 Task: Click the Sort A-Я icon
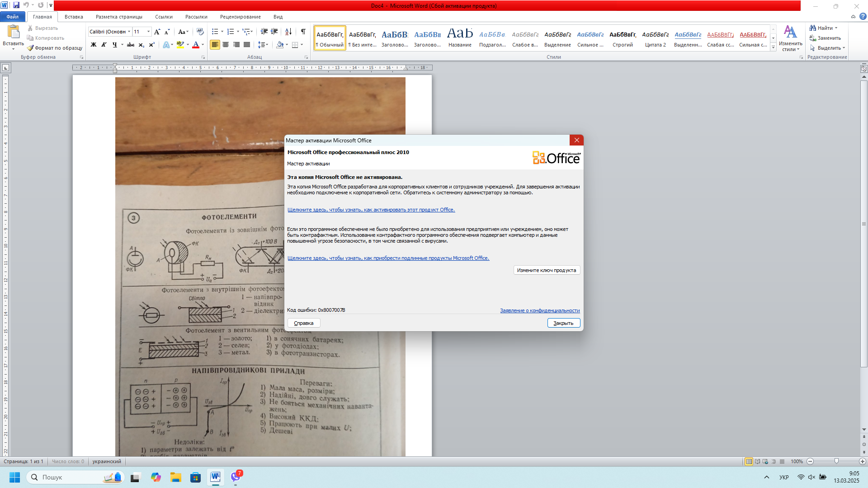point(288,32)
